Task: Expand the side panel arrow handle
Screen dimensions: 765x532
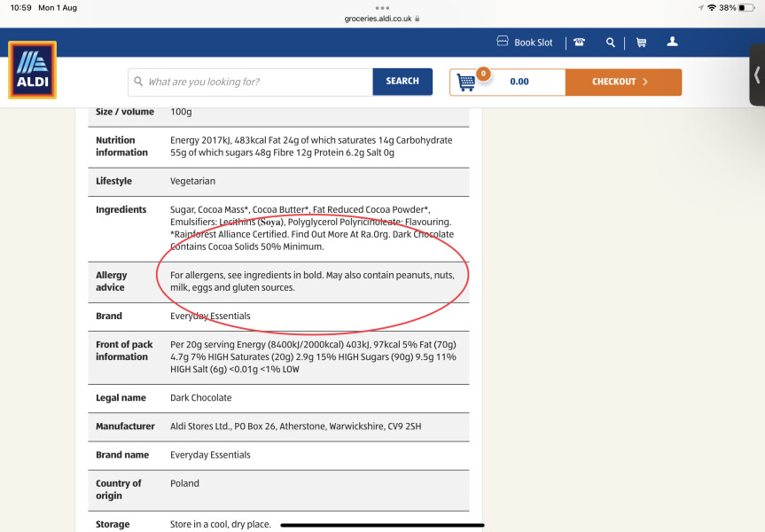Action: coord(757,75)
